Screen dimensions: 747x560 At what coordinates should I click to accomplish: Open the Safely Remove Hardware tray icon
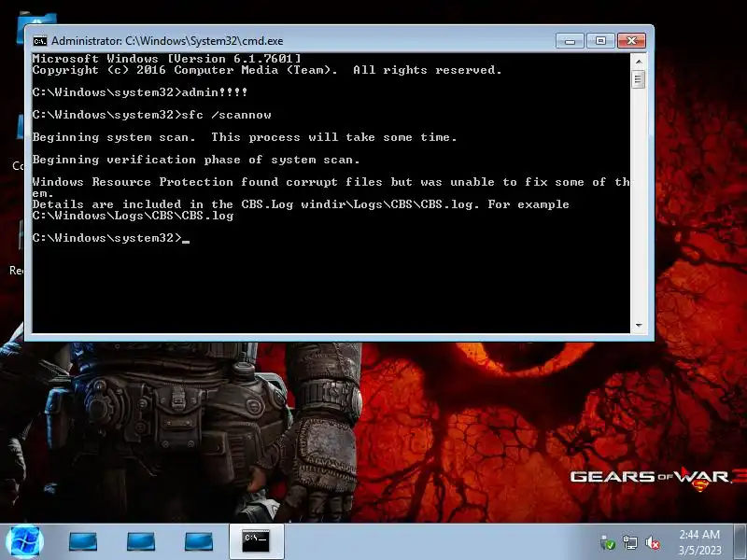click(607, 542)
